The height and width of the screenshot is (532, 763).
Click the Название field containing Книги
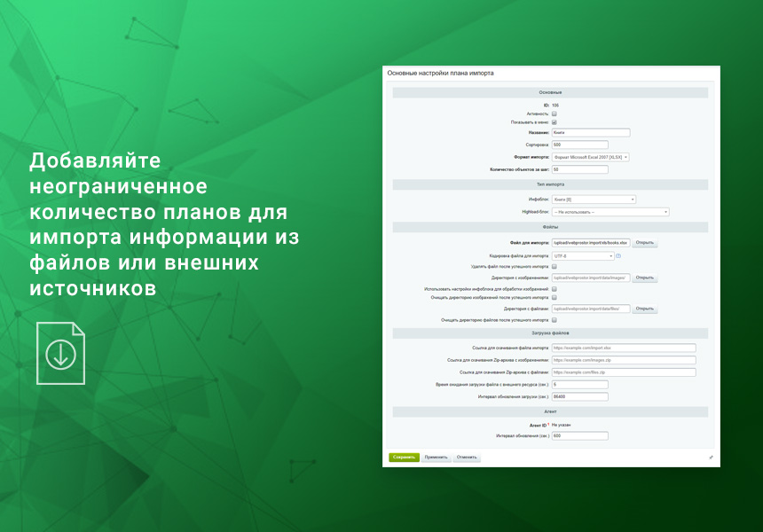click(592, 133)
